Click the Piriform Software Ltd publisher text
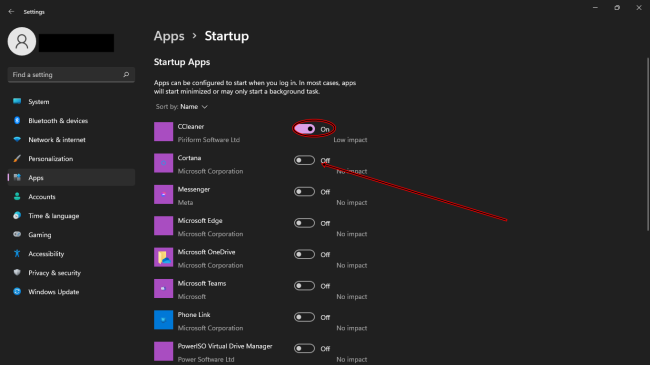The height and width of the screenshot is (365, 650). tap(209, 140)
